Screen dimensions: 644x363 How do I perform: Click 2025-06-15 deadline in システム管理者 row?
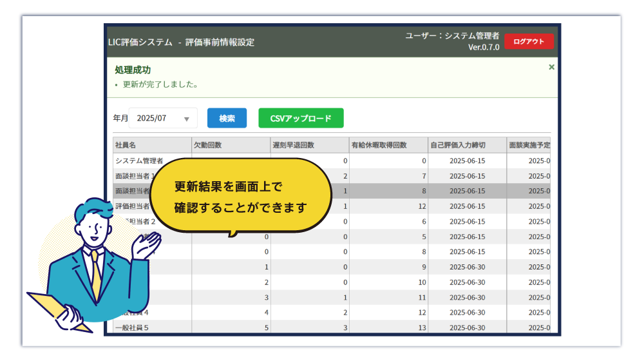point(468,161)
